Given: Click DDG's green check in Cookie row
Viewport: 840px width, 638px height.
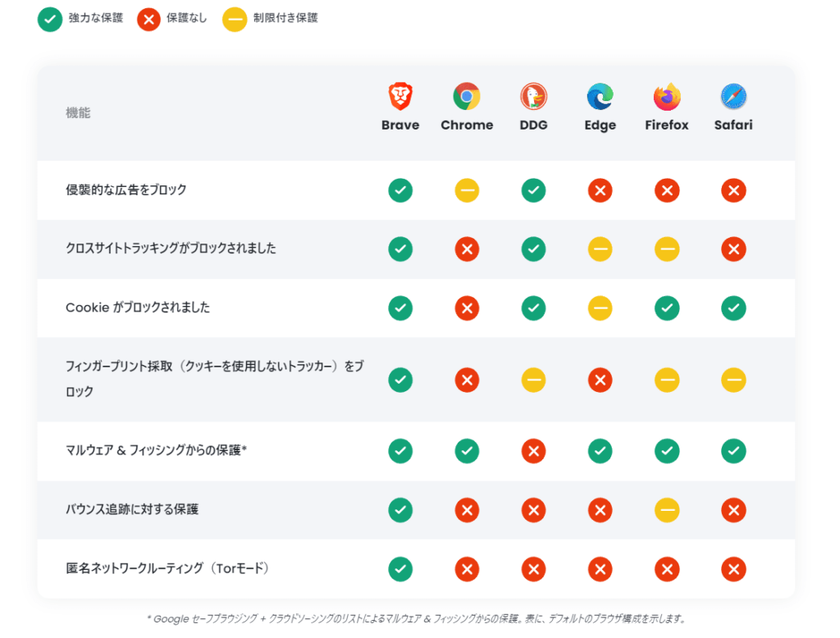Looking at the screenshot, I should point(533,308).
